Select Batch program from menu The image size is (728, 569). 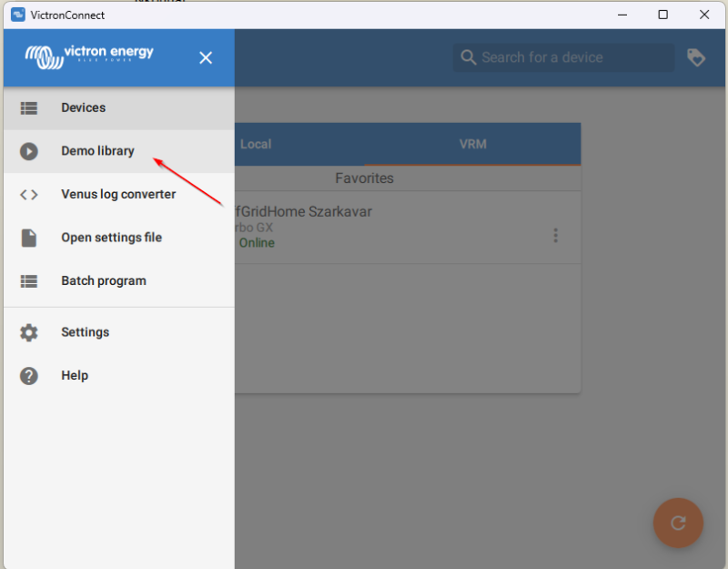[119, 281]
